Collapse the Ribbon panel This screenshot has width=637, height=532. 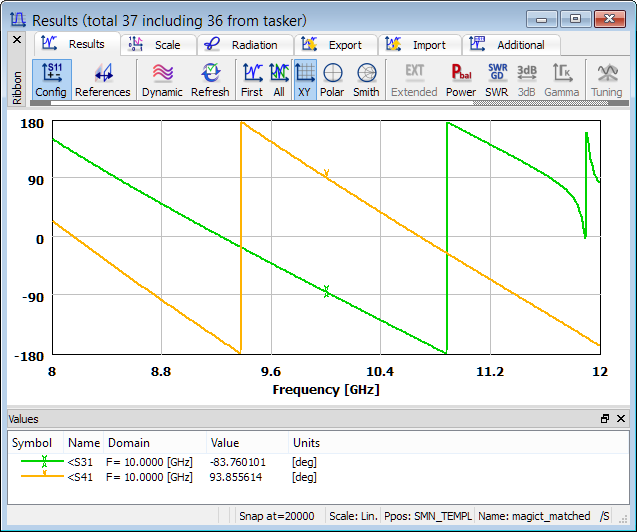(16, 39)
